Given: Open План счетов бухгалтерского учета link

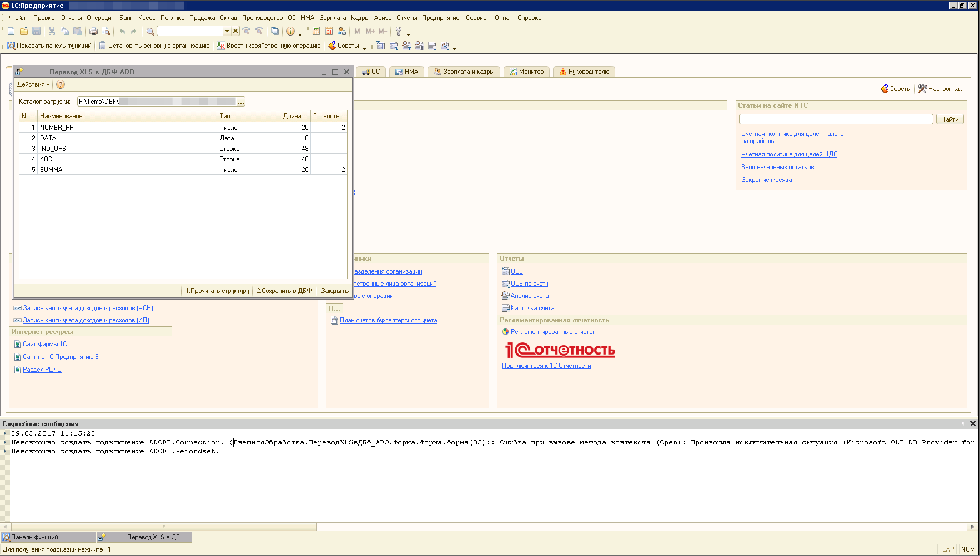Looking at the screenshot, I should click(x=388, y=320).
